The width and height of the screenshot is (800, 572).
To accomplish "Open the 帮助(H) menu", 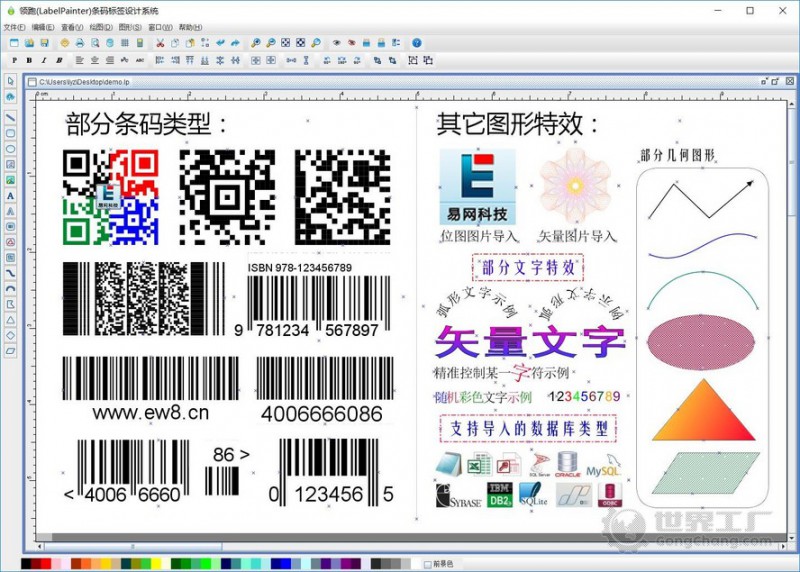I will pos(188,27).
